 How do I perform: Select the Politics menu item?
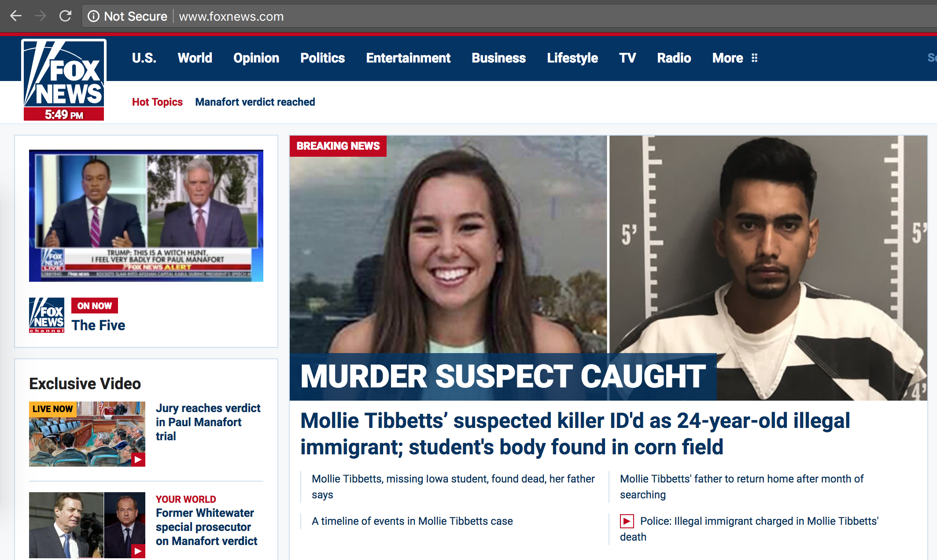coord(323,58)
